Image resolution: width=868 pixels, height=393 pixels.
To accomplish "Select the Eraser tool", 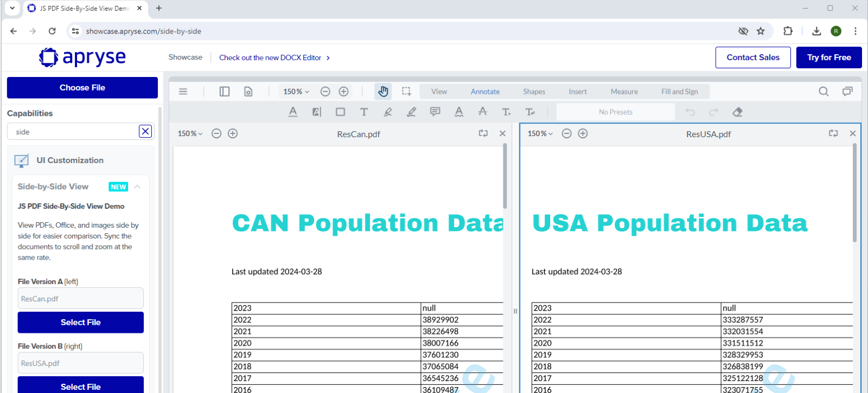I will pyautogui.click(x=737, y=112).
